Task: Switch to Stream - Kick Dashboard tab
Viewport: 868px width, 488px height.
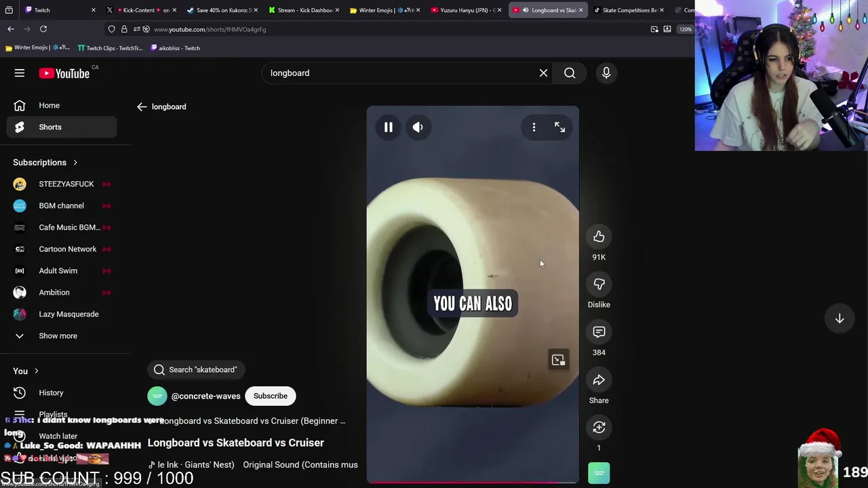Action: click(303, 10)
